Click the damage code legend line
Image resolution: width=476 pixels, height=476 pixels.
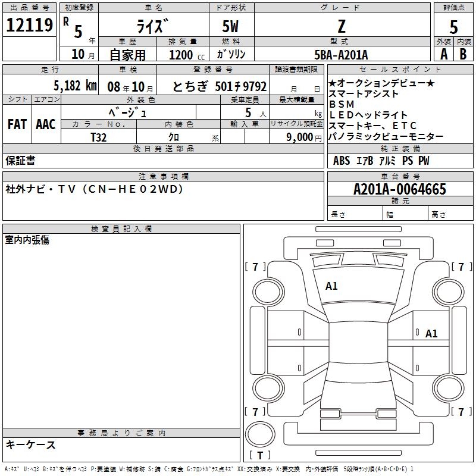point(209,469)
